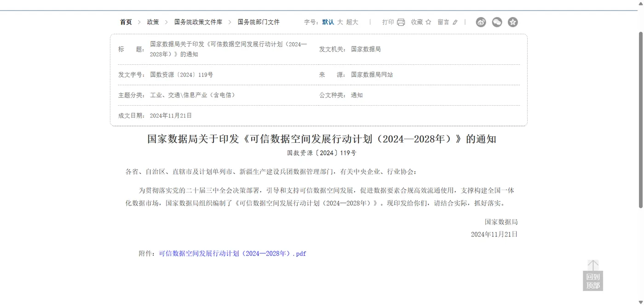644x305 pixels.
Task: Click the printer icon
Action: click(401, 22)
